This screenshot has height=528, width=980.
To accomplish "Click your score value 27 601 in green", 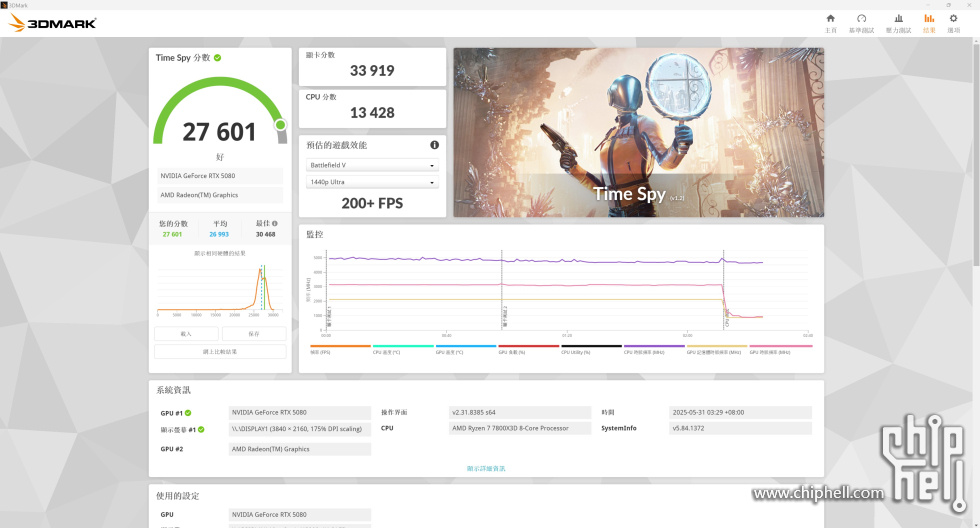I will coord(172,234).
